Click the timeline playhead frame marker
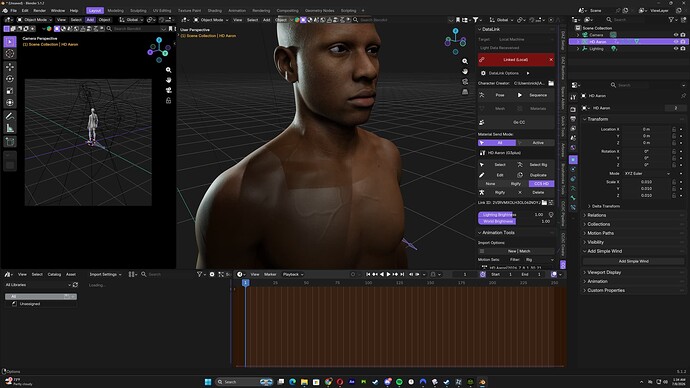This screenshot has height=388, width=690. click(x=246, y=283)
